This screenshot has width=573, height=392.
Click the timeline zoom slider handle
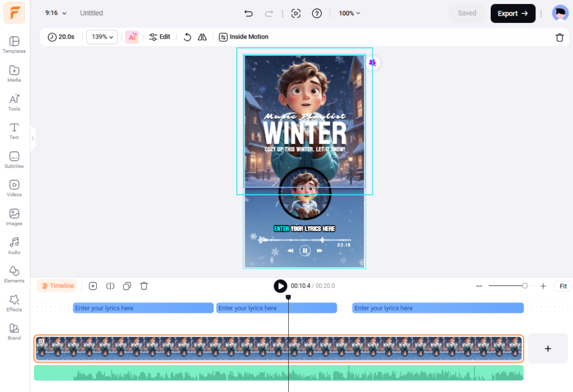pyautogui.click(x=524, y=286)
